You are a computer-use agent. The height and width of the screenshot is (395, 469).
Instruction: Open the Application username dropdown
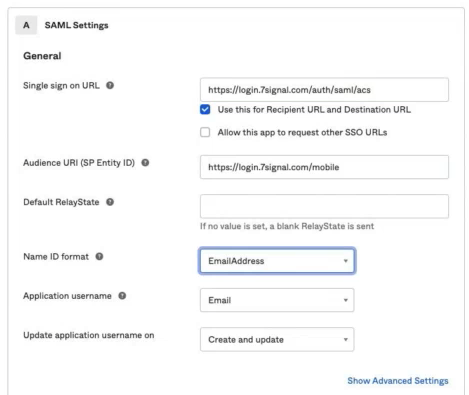tap(277, 300)
